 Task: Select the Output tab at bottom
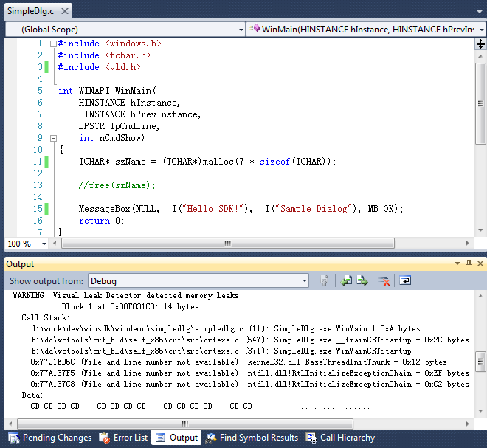176,438
